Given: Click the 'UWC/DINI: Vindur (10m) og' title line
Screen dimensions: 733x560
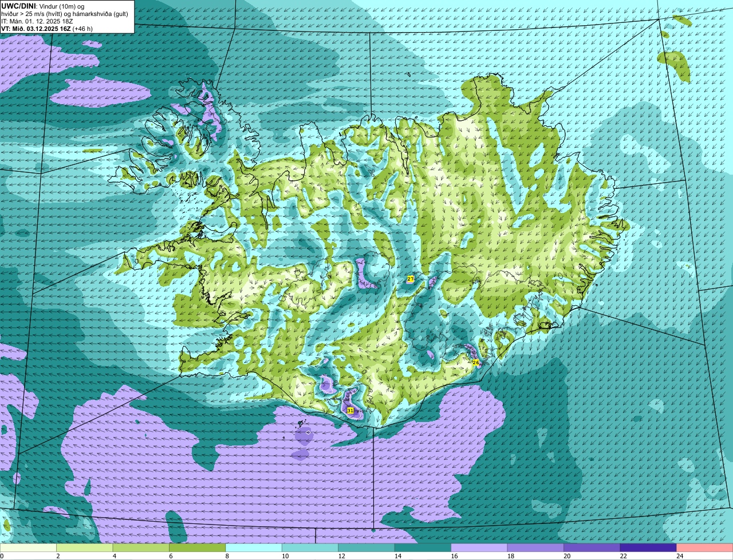Looking at the screenshot, I should pyautogui.click(x=43, y=6).
